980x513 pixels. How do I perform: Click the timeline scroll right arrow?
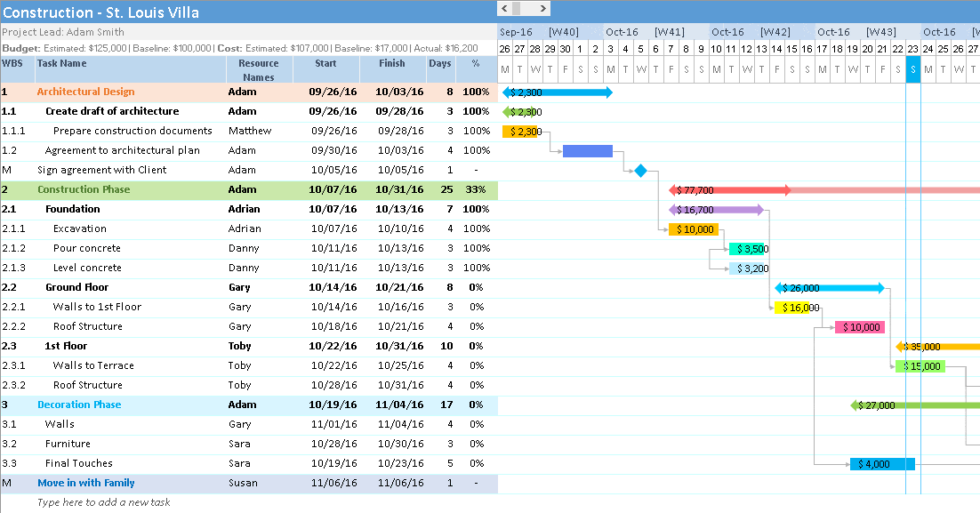tap(542, 9)
